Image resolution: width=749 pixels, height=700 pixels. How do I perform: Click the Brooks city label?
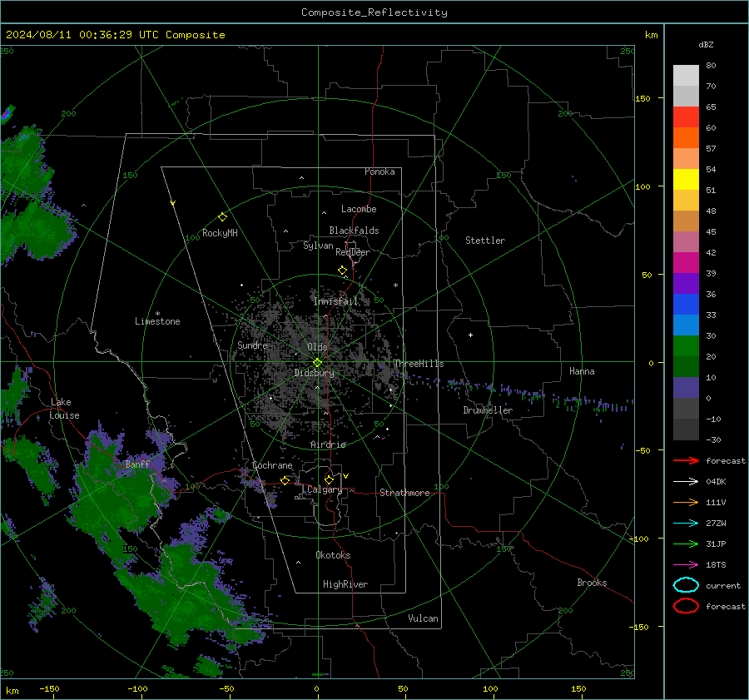coord(592,583)
